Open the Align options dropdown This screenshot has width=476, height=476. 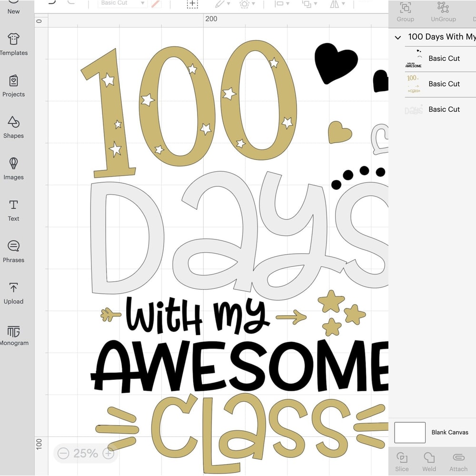pos(282,4)
